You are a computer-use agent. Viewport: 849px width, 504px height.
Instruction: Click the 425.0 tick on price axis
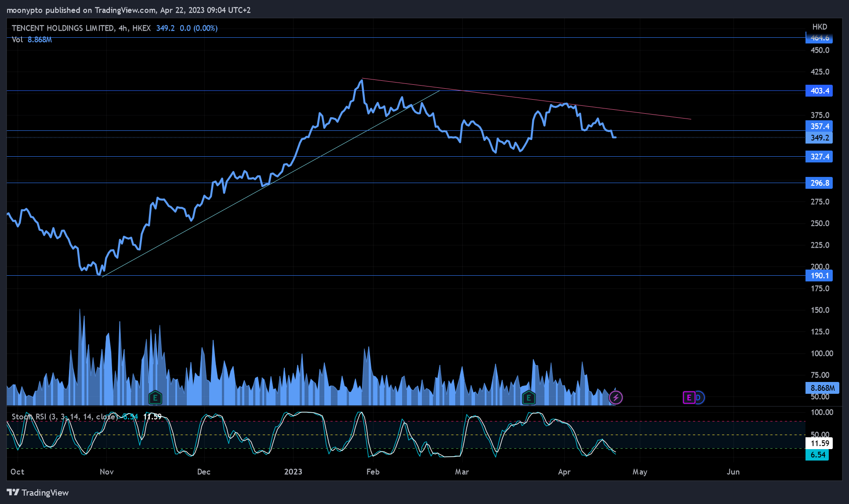pyautogui.click(x=820, y=72)
